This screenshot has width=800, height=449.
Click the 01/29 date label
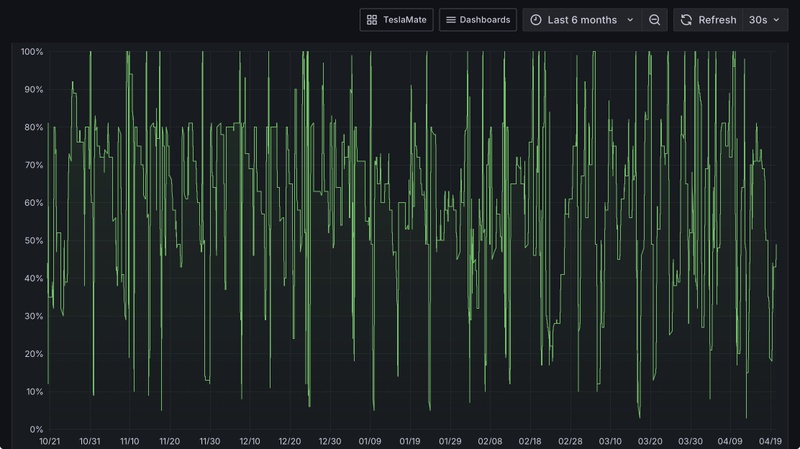tap(450, 441)
